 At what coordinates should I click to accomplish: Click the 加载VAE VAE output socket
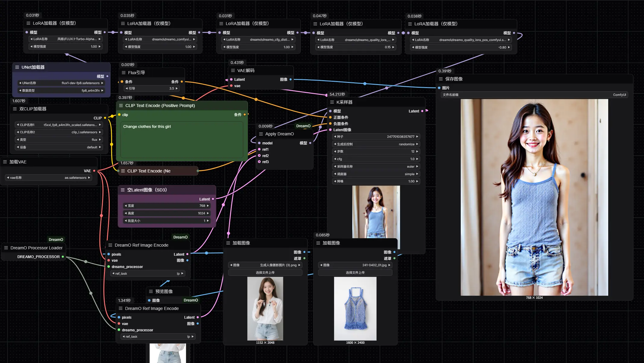pos(94,171)
